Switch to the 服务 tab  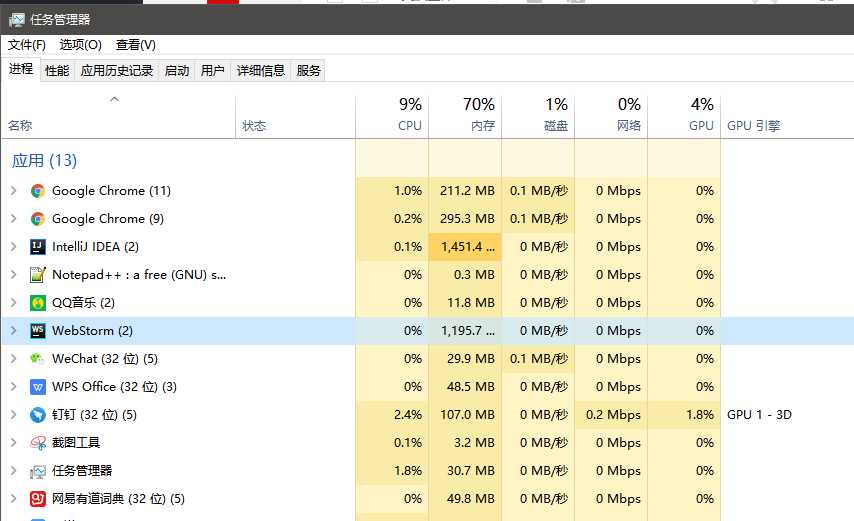[309, 71]
